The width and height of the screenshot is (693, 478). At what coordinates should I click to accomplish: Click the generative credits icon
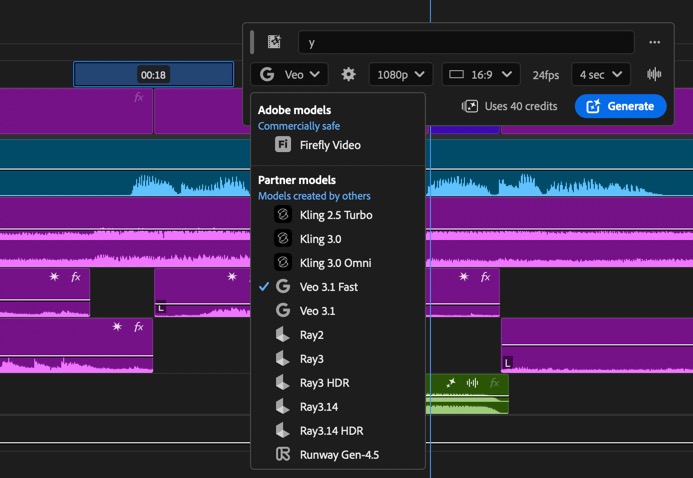point(470,106)
